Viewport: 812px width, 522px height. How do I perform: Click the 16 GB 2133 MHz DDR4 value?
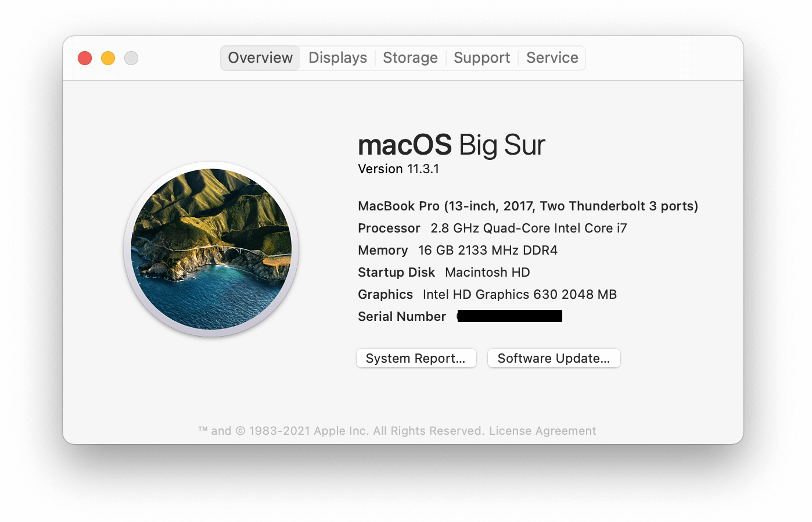click(x=488, y=251)
